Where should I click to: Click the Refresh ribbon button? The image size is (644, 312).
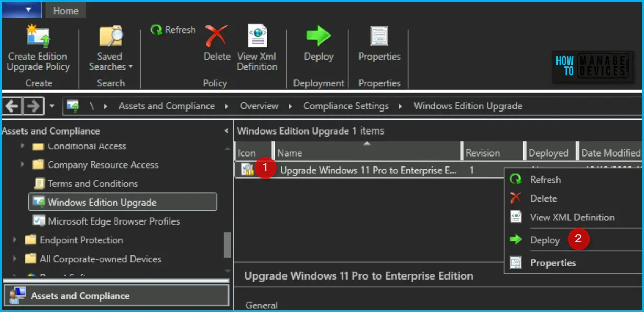[173, 30]
